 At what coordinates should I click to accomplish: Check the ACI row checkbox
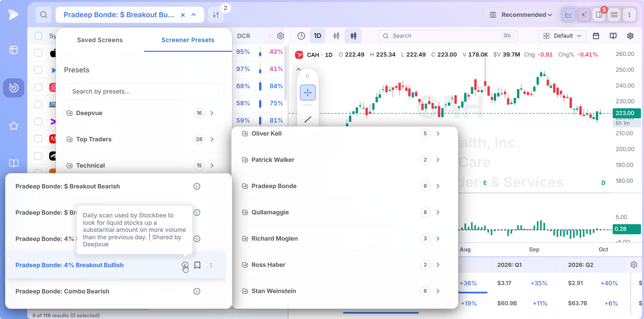pos(38,104)
